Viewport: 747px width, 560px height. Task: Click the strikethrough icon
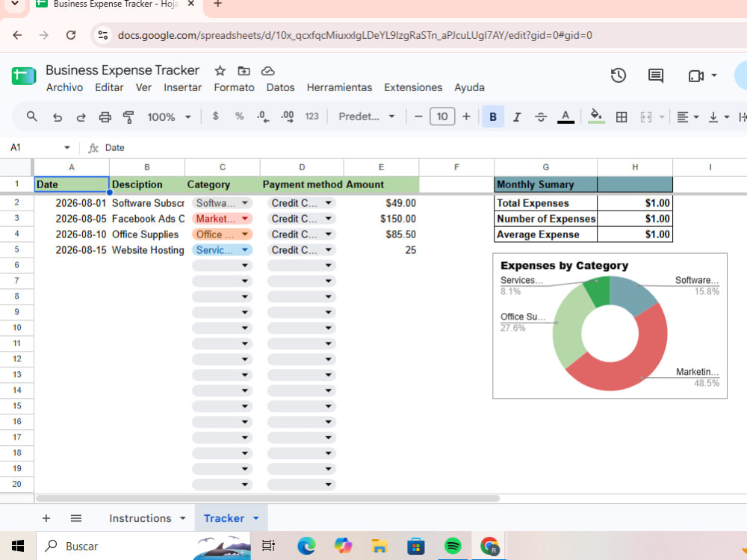[541, 116]
